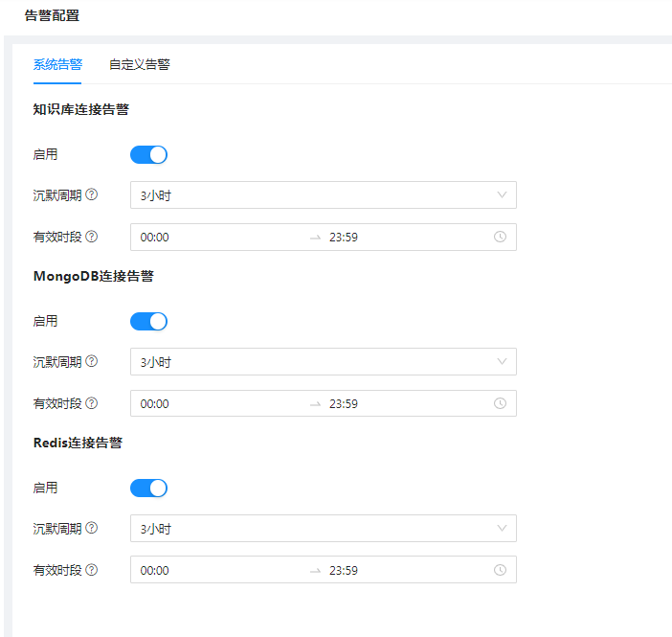Turn off the Redis连接告警 switch
The width and height of the screenshot is (672, 637).
tap(148, 488)
